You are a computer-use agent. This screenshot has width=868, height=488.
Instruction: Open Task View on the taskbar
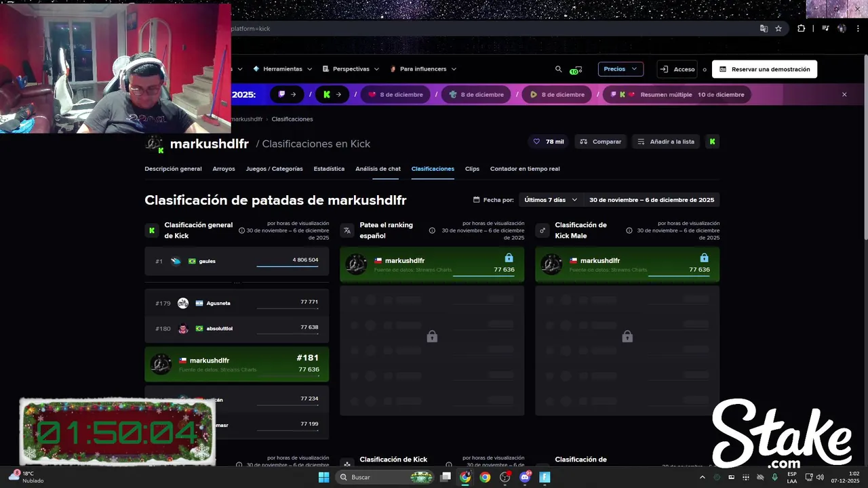click(446, 477)
